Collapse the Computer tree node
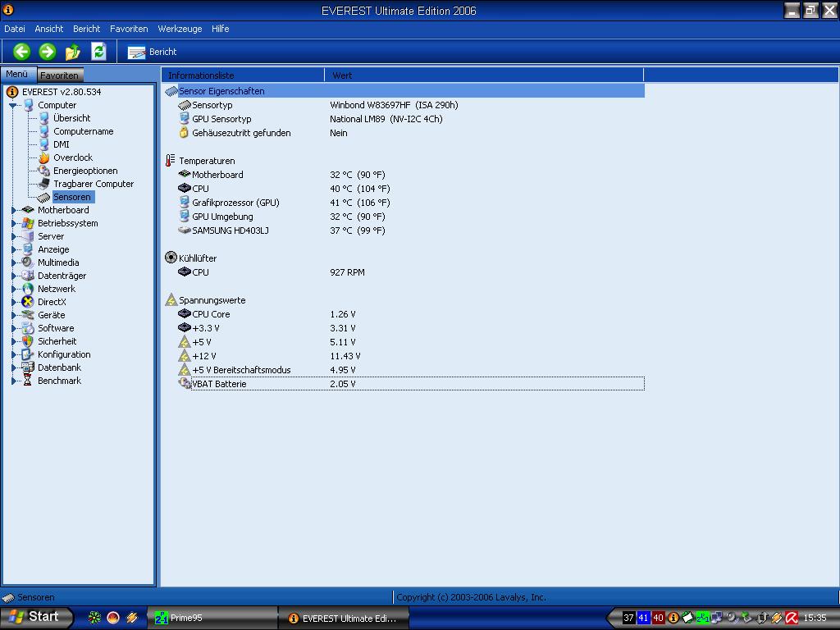Viewport: 840px width, 630px height. [x=13, y=106]
